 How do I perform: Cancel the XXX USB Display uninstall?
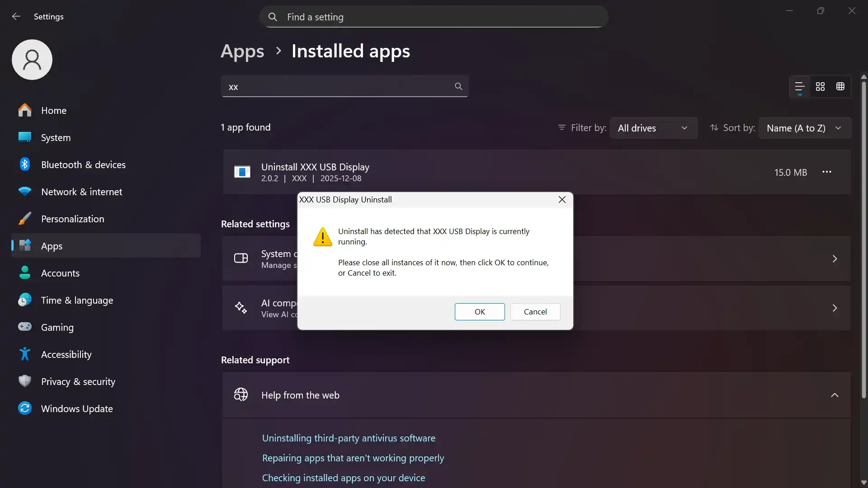pos(535,312)
